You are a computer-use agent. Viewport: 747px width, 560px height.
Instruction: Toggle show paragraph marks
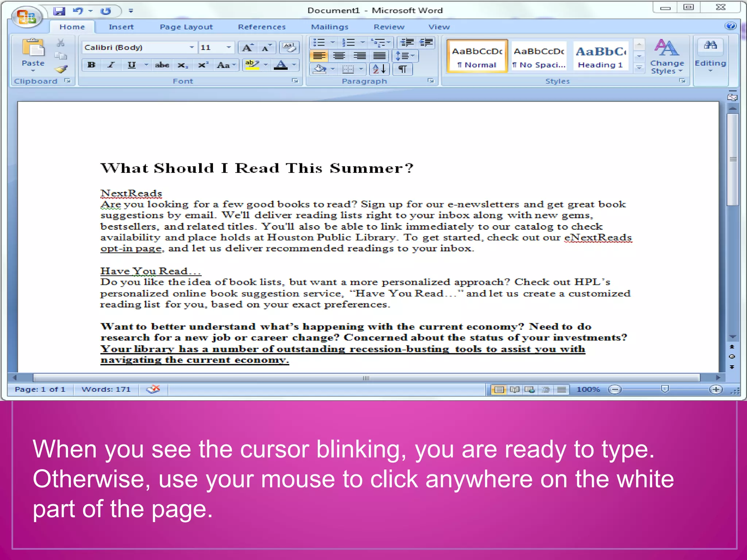pos(402,69)
